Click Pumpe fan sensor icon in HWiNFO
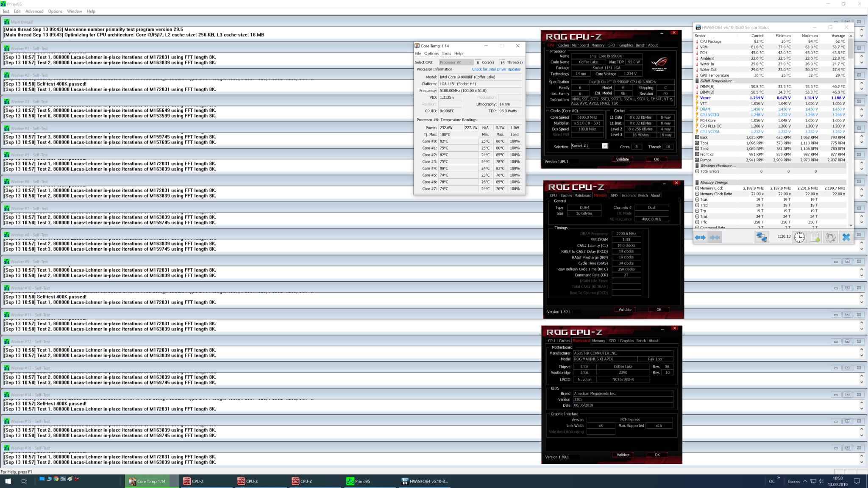This screenshot has width=868, height=488. [x=697, y=160]
